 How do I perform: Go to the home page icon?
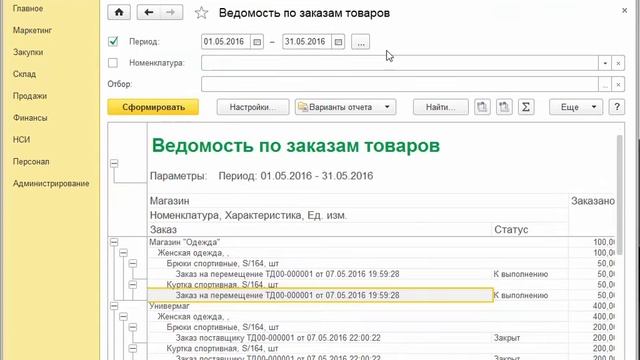pos(119,13)
